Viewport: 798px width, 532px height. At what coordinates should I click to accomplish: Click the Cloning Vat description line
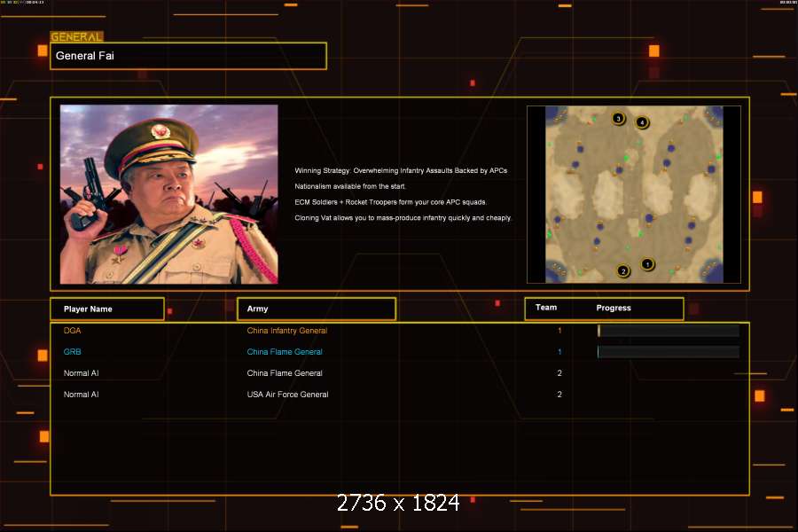coord(403,218)
